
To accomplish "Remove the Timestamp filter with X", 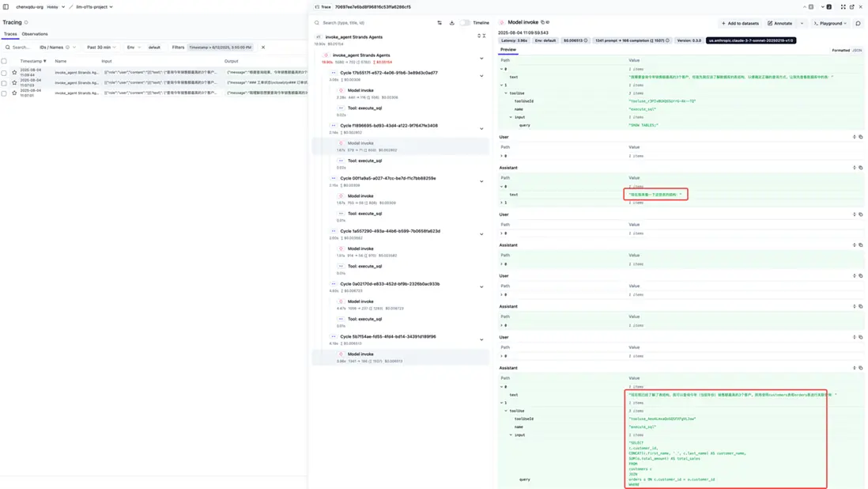I will coord(263,47).
